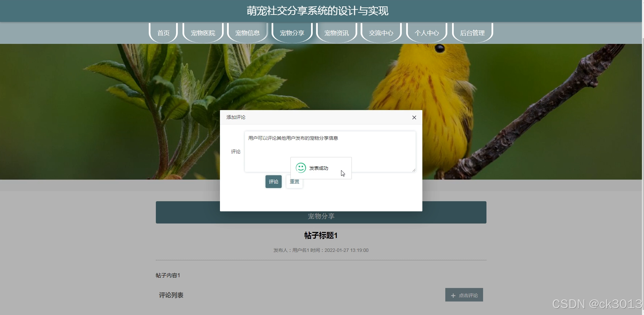Click the smiley face in 发表成功 toast
This screenshot has height=315, width=644.
click(301, 168)
